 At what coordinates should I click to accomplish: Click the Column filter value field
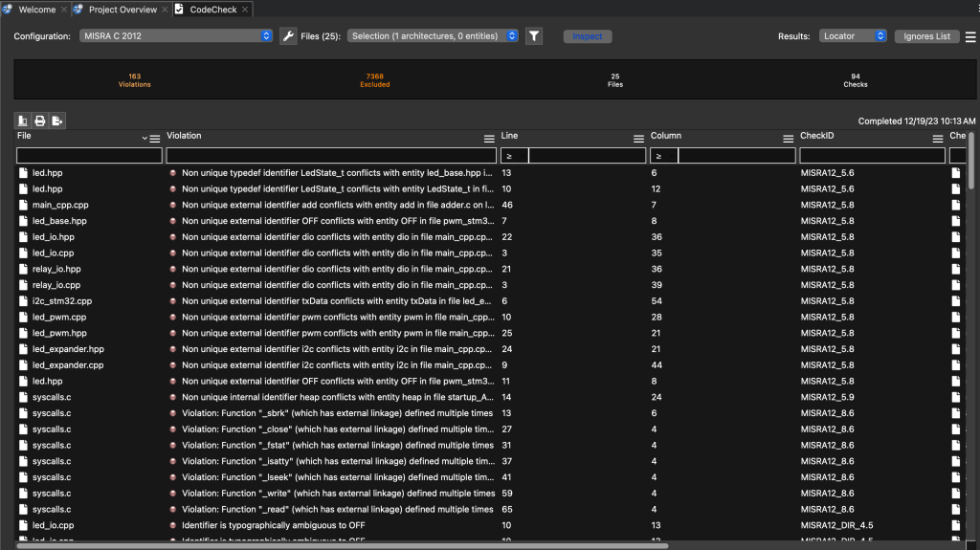[x=737, y=156]
